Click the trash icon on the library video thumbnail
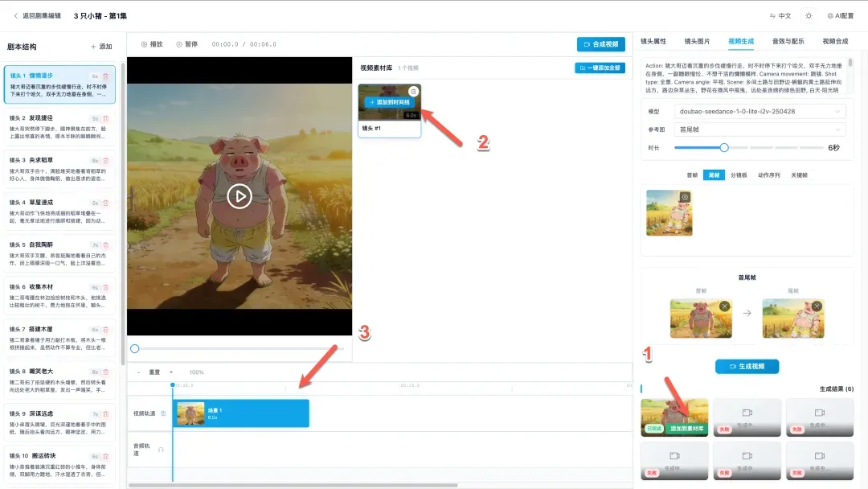The image size is (868, 489). pyautogui.click(x=413, y=92)
